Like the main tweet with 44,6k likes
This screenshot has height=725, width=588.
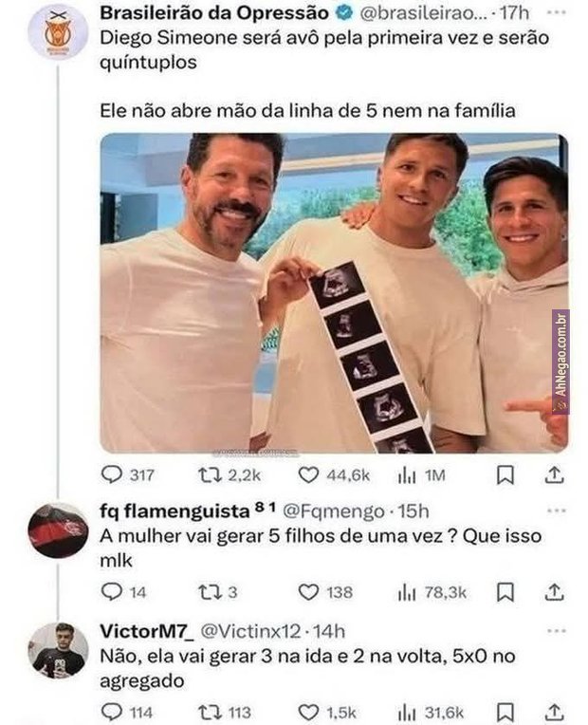coord(309,474)
